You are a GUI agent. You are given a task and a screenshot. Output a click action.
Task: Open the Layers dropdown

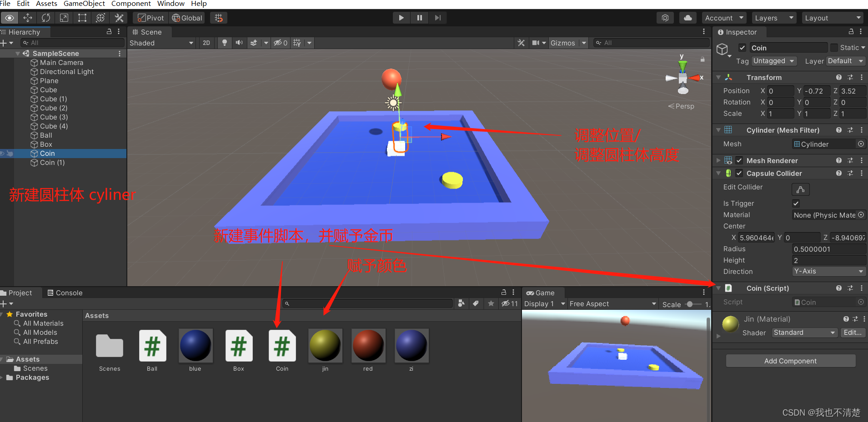774,18
